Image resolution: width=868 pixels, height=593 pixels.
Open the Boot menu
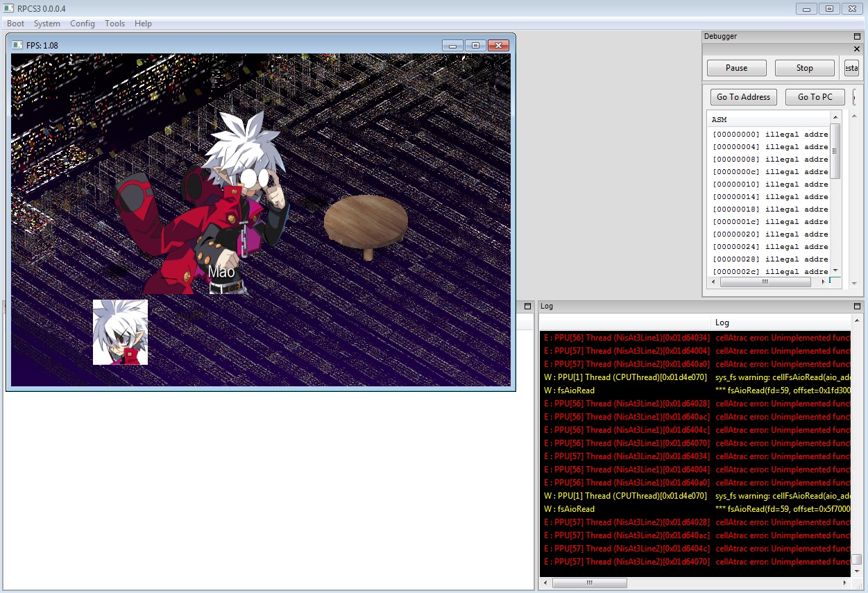[x=15, y=24]
